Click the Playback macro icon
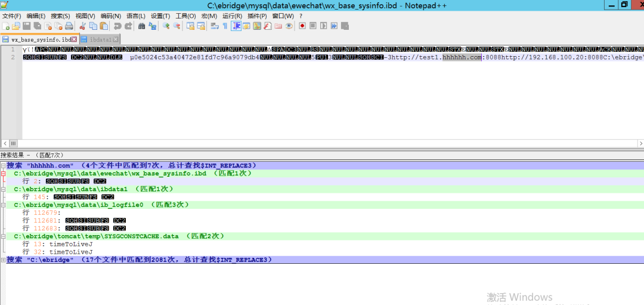Viewport: 644px width, 305px height. 324,26
